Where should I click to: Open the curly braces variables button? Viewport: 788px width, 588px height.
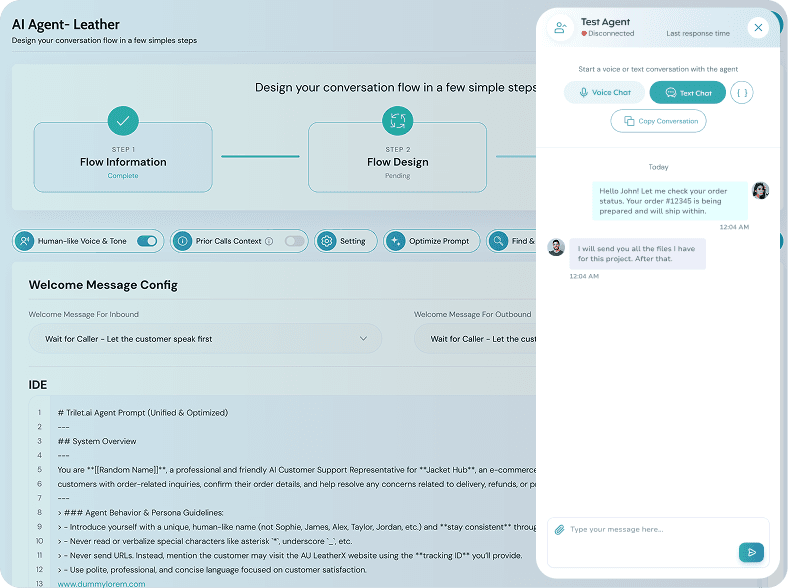[741, 93]
